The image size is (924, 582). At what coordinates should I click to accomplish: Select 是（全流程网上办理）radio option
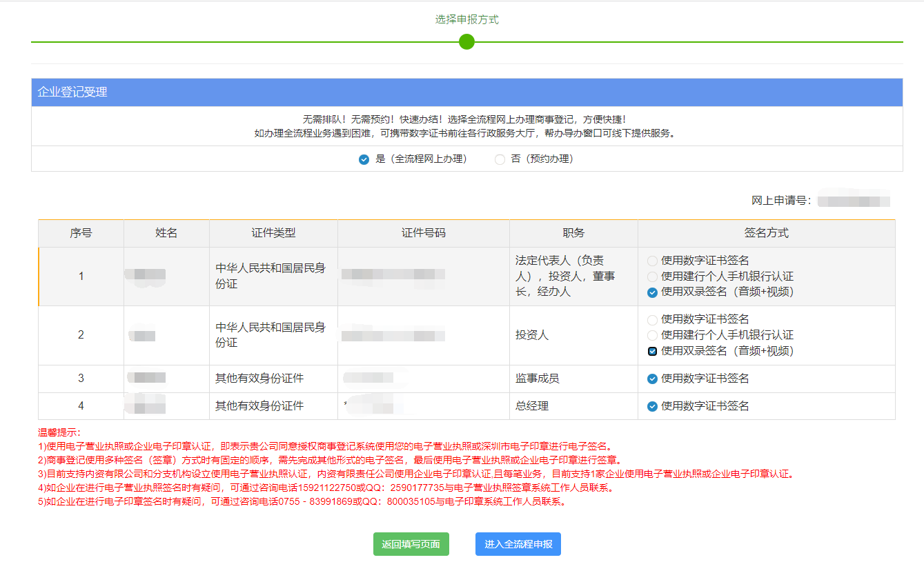(364, 159)
